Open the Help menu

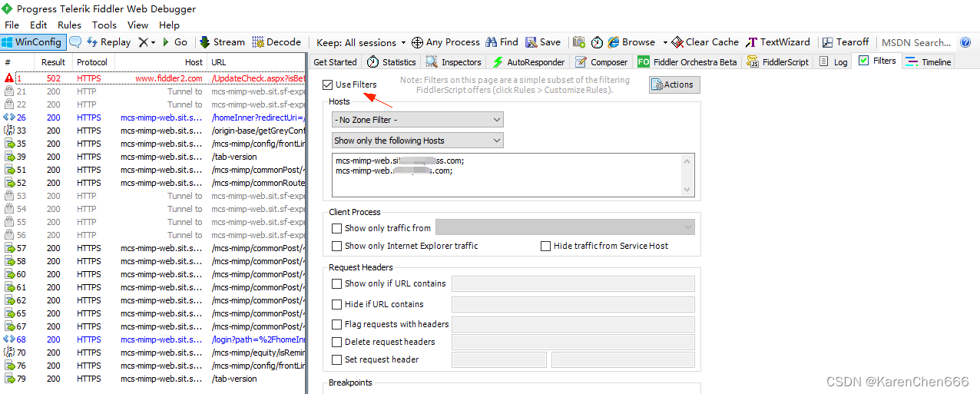(169, 25)
